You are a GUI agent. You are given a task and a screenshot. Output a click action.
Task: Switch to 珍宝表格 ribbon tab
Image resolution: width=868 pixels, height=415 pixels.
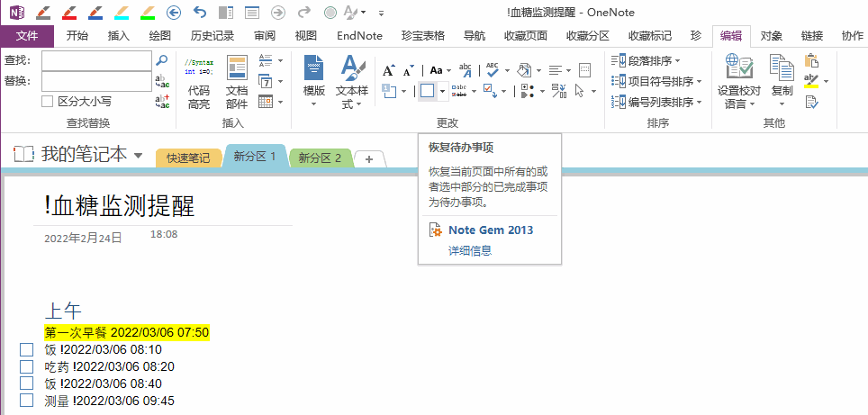tap(423, 36)
